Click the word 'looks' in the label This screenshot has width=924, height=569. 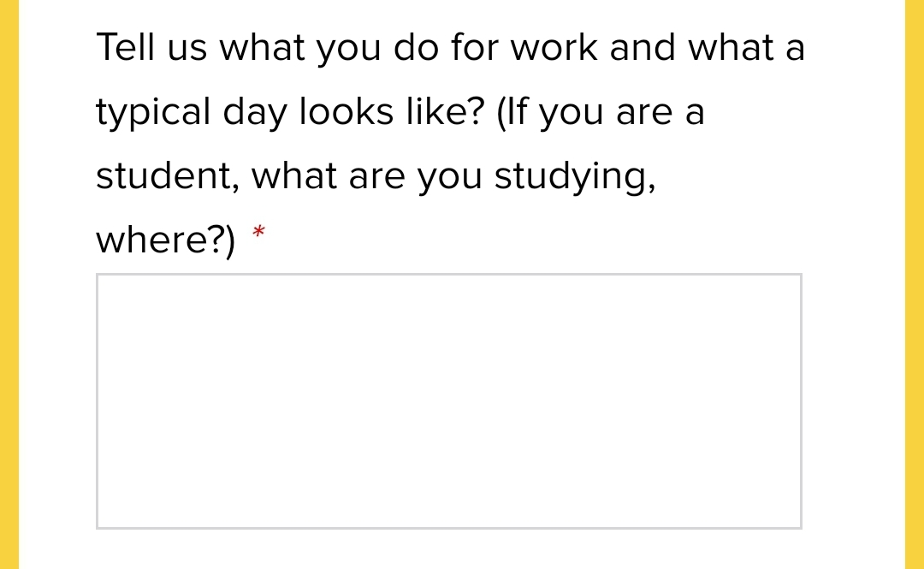(346, 112)
